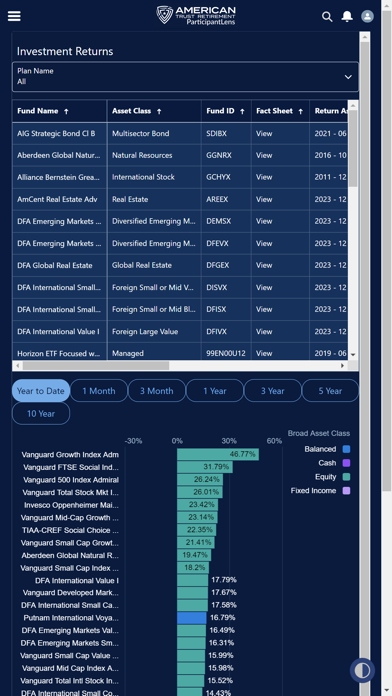
Task: Select the 99EN00U12 fund ID cell
Action: pos(226,353)
